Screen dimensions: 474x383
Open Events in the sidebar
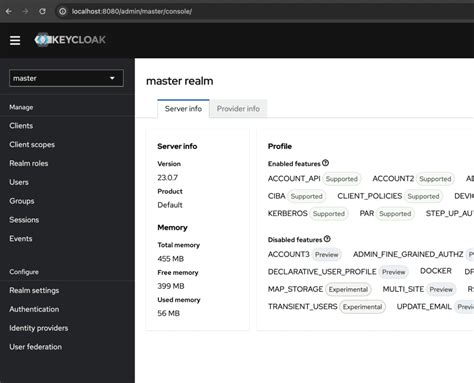click(21, 239)
